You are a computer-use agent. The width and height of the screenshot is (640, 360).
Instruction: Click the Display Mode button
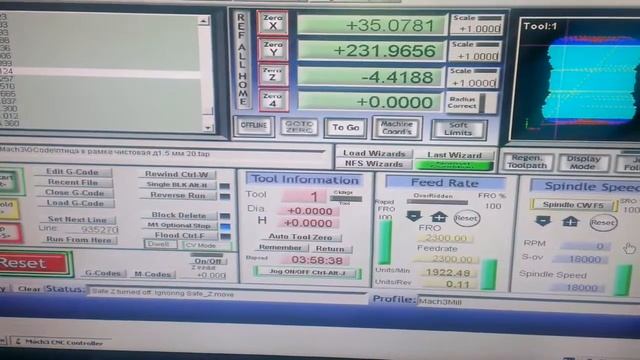[583, 163]
